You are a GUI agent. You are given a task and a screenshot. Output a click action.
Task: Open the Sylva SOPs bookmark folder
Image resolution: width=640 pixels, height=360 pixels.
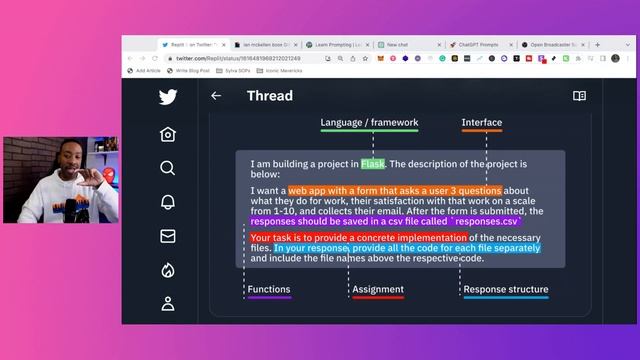[233, 71]
